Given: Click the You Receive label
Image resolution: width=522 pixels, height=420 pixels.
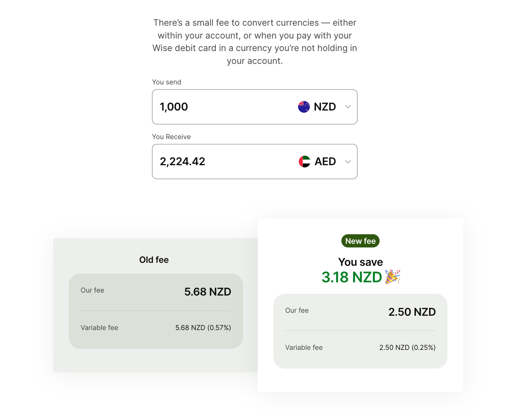Looking at the screenshot, I should [171, 137].
